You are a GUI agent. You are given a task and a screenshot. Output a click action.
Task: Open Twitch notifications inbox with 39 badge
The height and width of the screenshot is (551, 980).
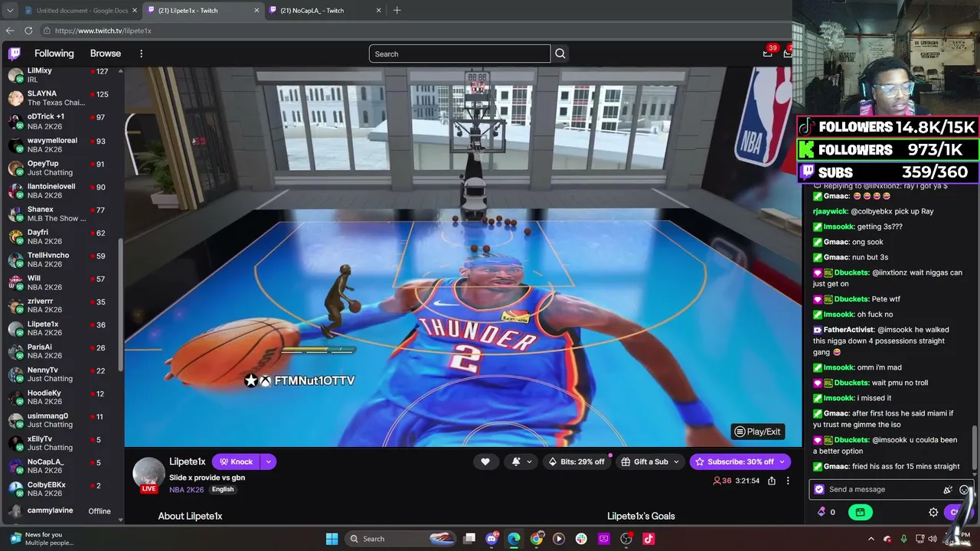pos(768,53)
